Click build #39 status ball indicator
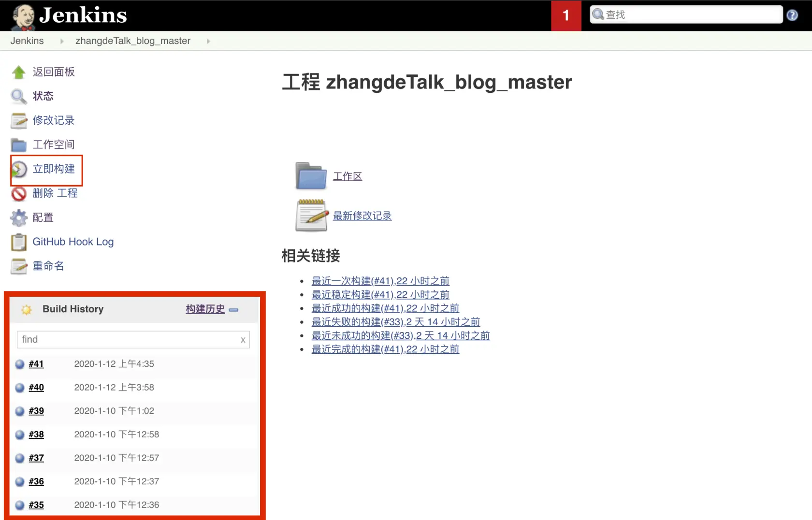The image size is (812, 520). pos(19,411)
